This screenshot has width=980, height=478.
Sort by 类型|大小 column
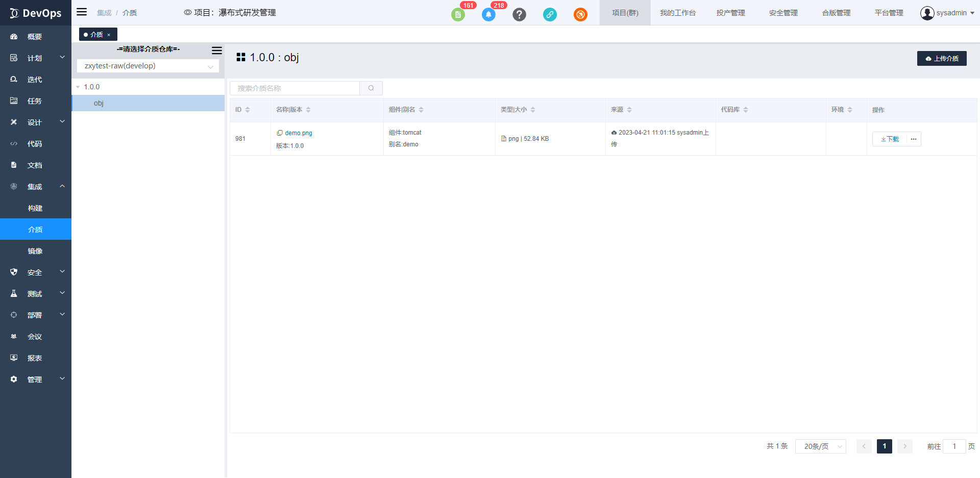(533, 110)
